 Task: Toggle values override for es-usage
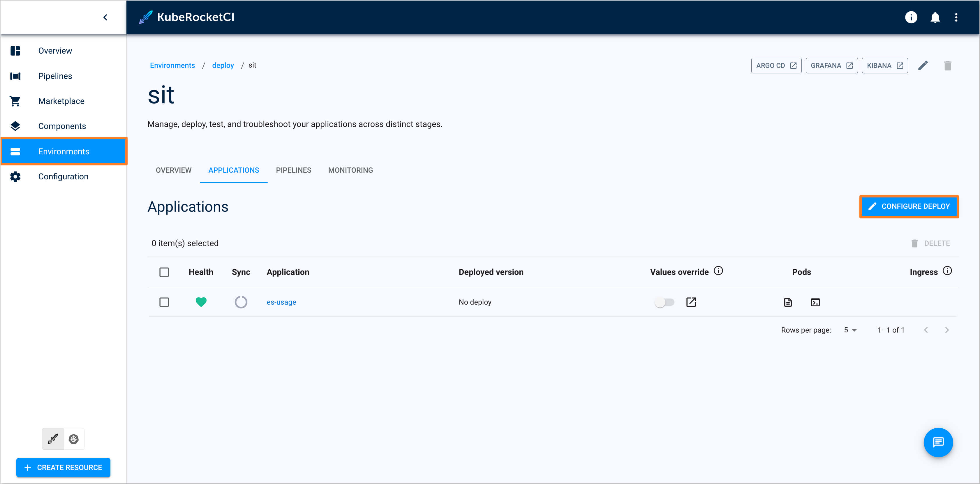coord(664,302)
